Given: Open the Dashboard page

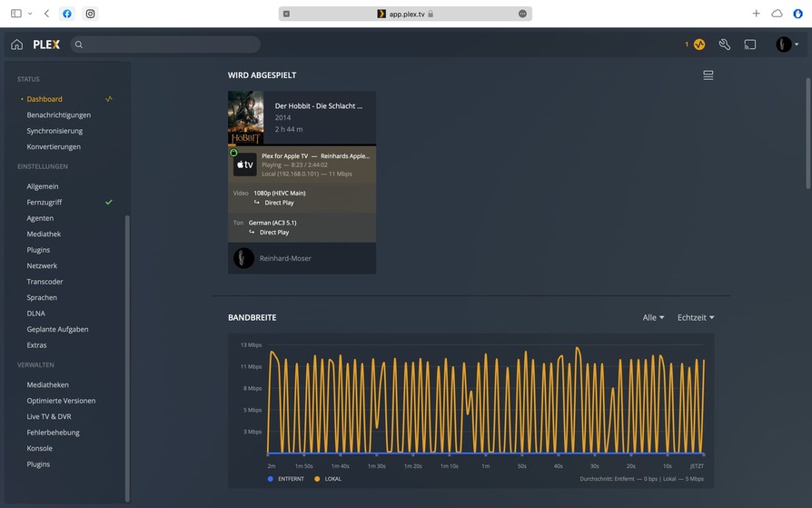Looking at the screenshot, I should (x=45, y=99).
